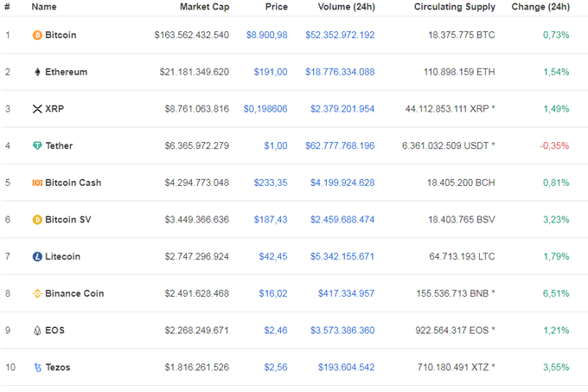This screenshot has height=392, width=588.
Task: Click the Ethereum diamond icon
Action: pyautogui.click(x=37, y=72)
